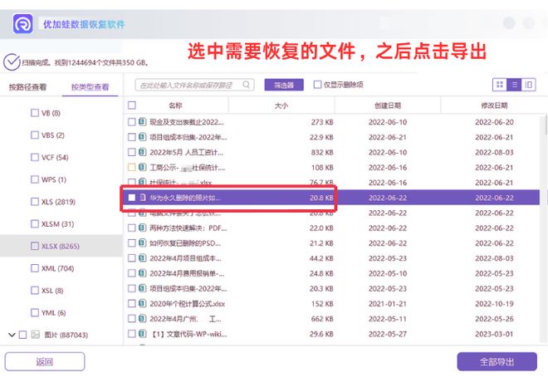Click the search magnifier icon
Image resolution: width=548 pixels, height=392 pixels.
[246, 85]
